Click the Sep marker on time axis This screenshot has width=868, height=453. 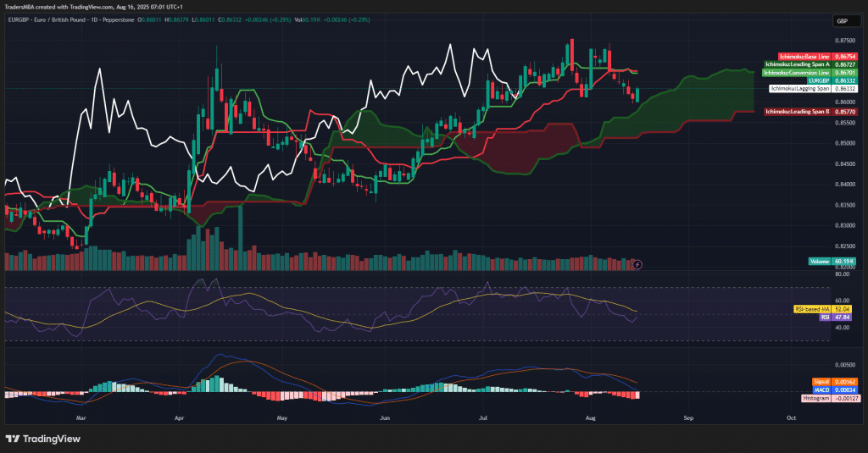click(x=688, y=417)
